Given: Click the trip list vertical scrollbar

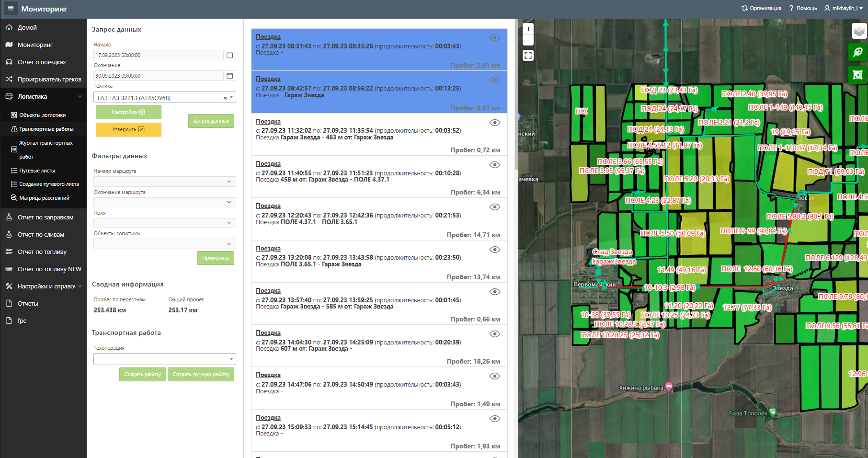Looking at the screenshot, I should click(x=516, y=96).
